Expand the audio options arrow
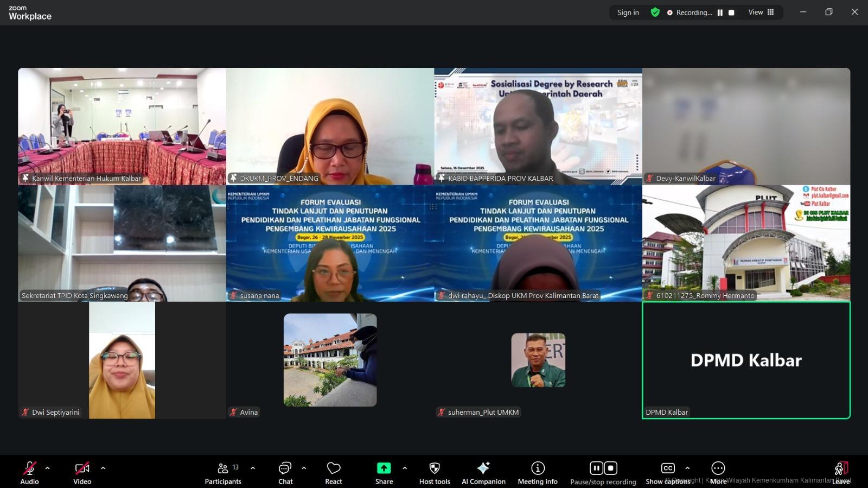Image resolution: width=868 pixels, height=488 pixels. (x=48, y=468)
